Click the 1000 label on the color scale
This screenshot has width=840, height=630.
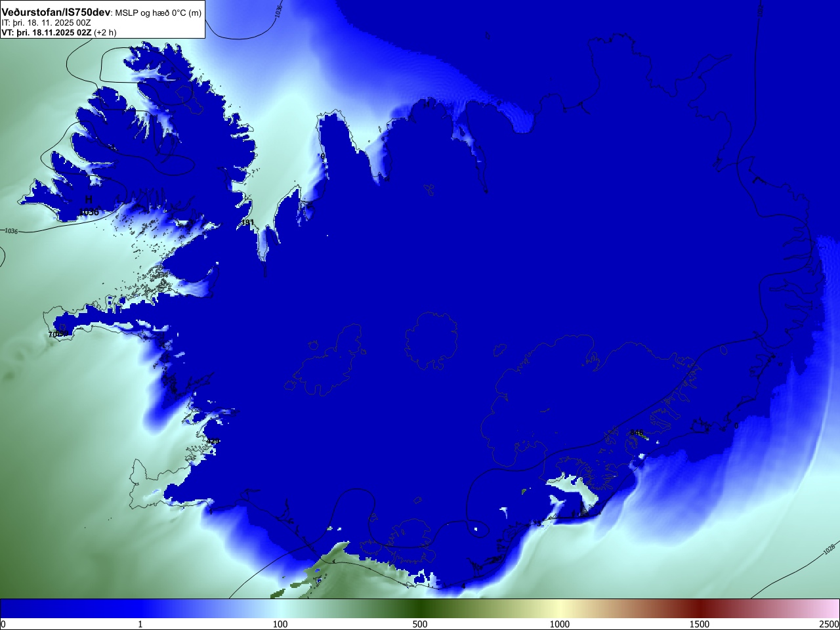point(560,624)
